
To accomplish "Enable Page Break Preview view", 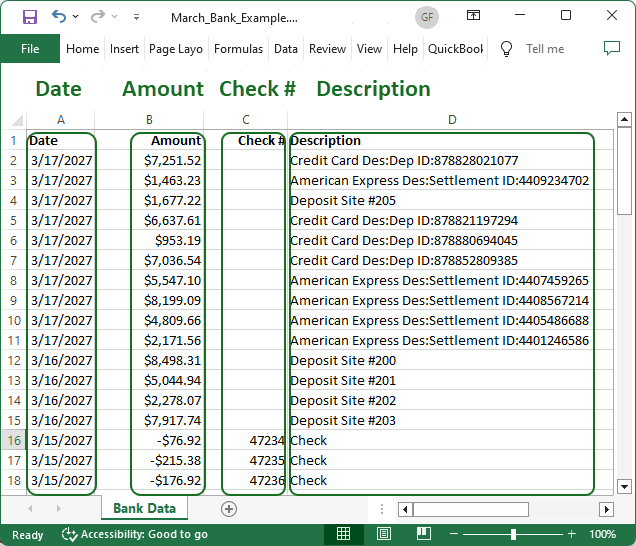I will point(423,534).
